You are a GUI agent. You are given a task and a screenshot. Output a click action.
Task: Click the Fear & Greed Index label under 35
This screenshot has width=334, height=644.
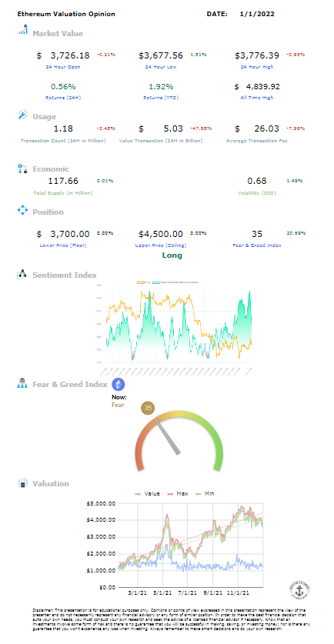coord(257,245)
